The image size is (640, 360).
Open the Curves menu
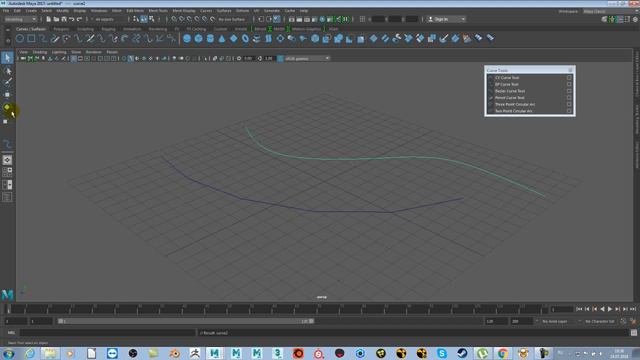click(x=206, y=11)
